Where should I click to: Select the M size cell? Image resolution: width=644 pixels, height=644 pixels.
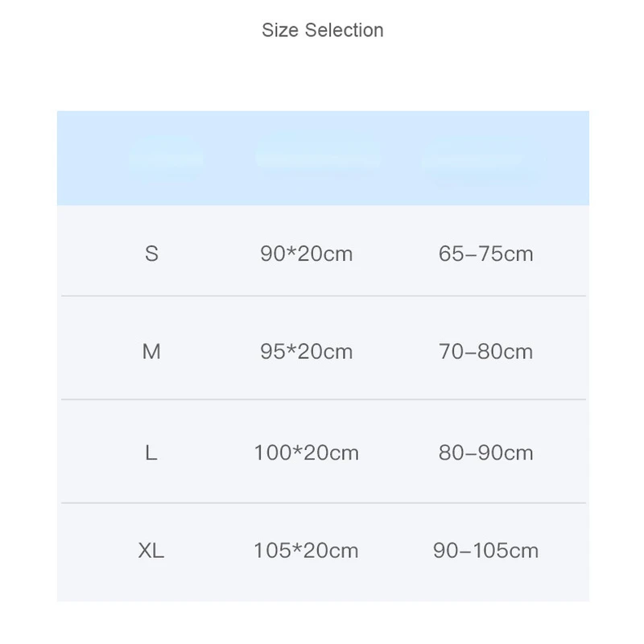coord(151,352)
